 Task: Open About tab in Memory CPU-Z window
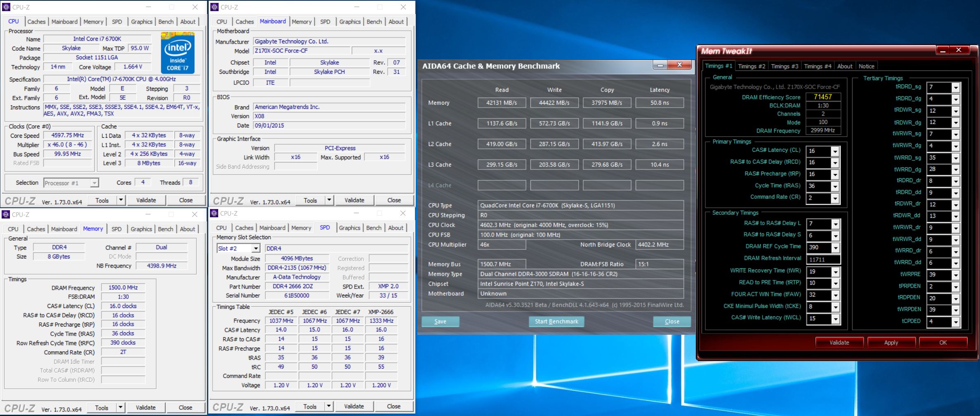[187, 229]
